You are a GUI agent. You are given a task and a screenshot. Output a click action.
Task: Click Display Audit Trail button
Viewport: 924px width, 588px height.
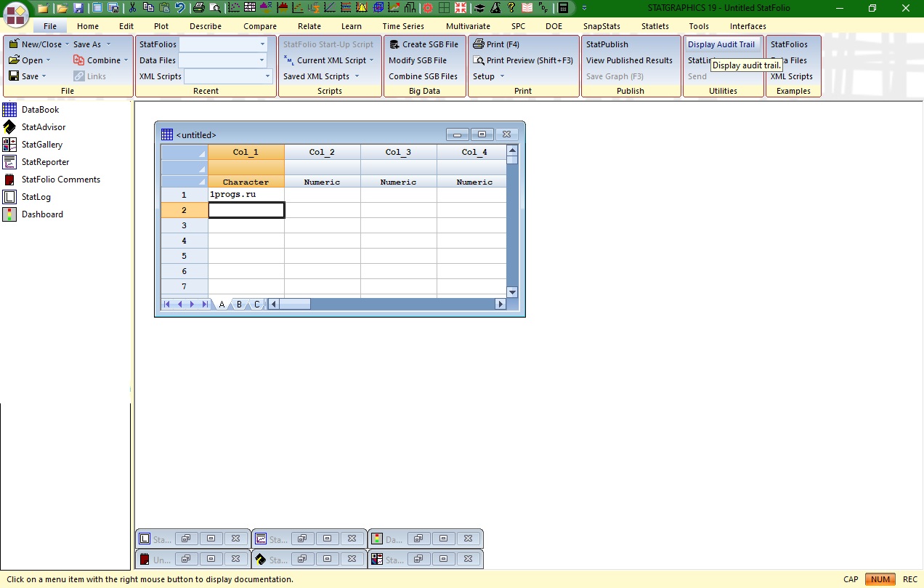click(721, 44)
